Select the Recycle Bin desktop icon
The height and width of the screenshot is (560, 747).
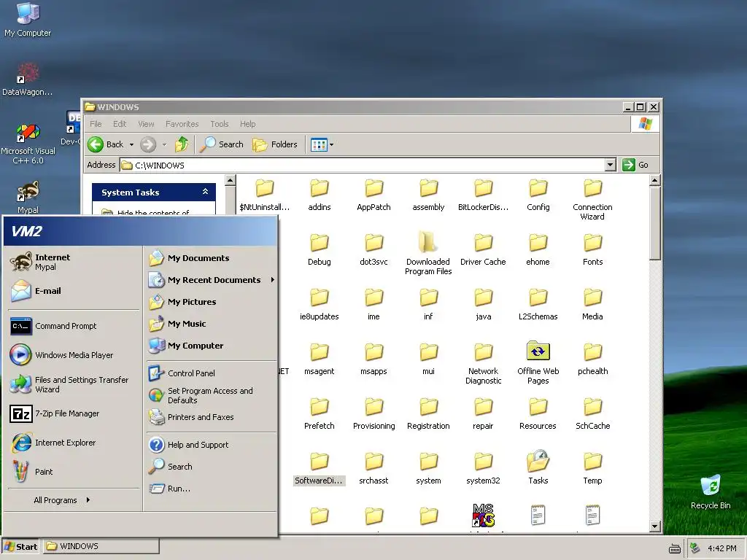point(711,492)
